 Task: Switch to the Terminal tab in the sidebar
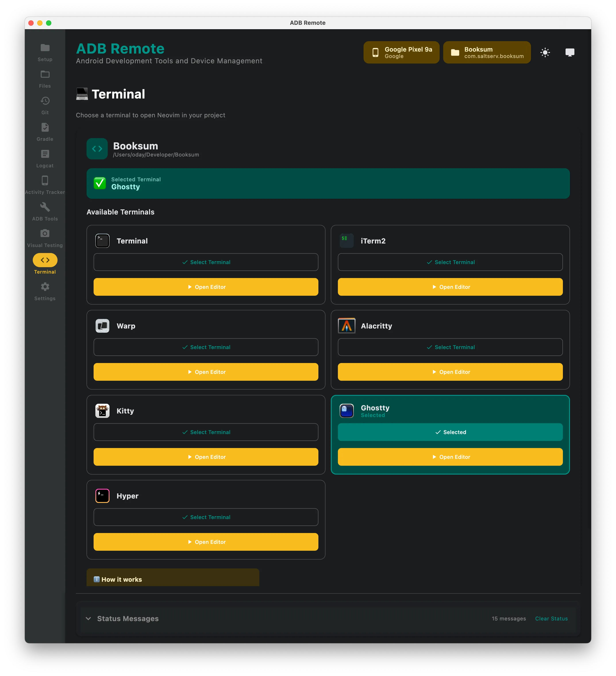[44, 264]
